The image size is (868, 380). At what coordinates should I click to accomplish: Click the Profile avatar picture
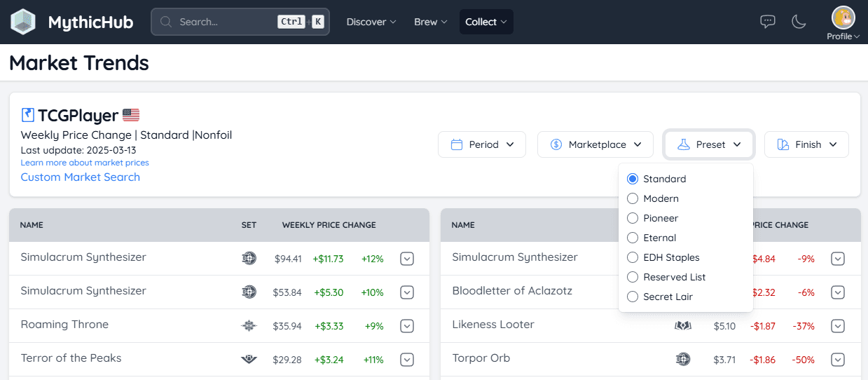click(x=843, y=18)
